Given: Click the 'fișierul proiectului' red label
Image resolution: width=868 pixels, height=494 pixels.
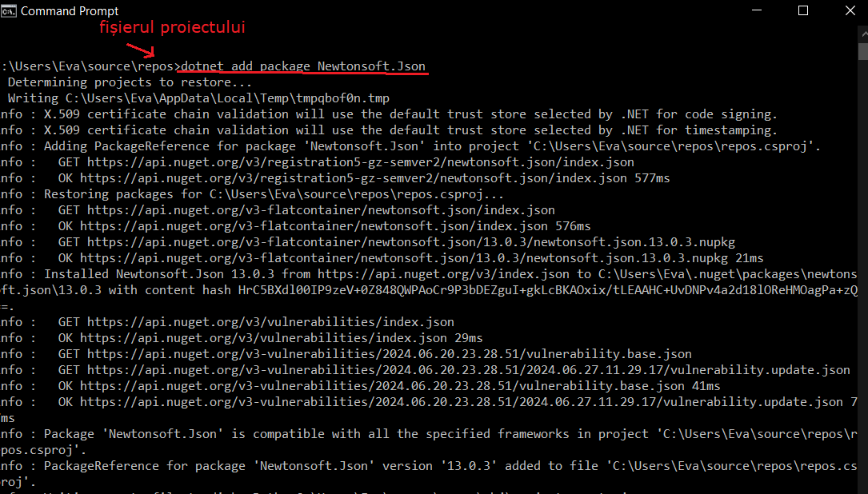Looking at the screenshot, I should 172,27.
